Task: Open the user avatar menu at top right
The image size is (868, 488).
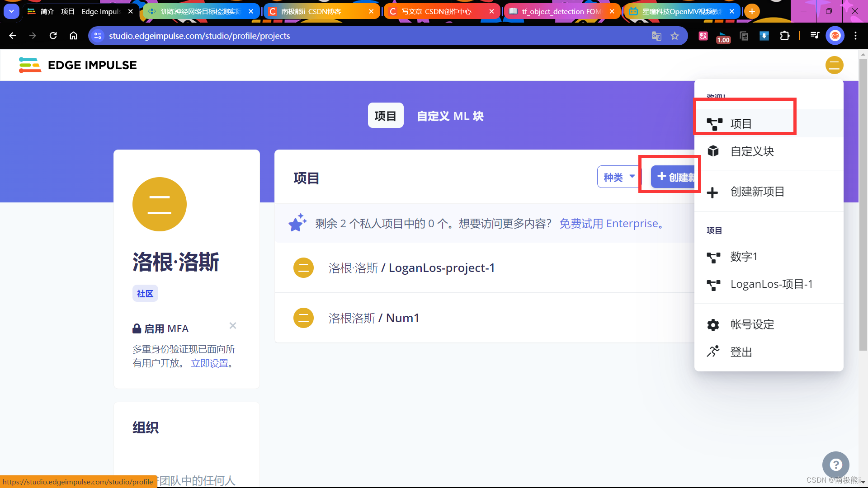Action: point(834,65)
